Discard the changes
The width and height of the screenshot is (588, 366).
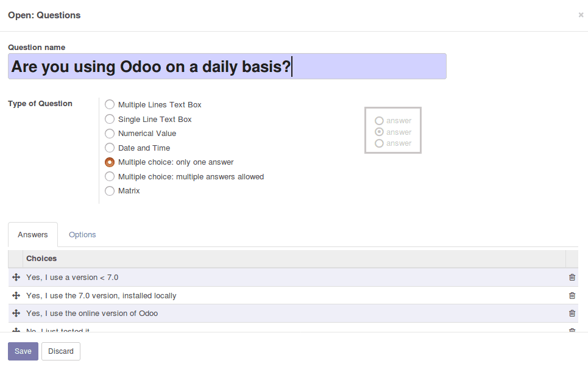61,351
